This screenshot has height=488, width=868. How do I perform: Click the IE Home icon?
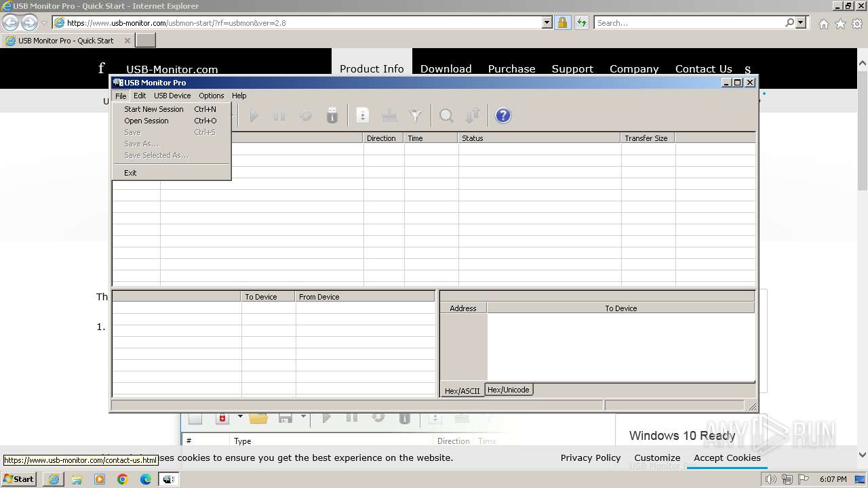823,24
